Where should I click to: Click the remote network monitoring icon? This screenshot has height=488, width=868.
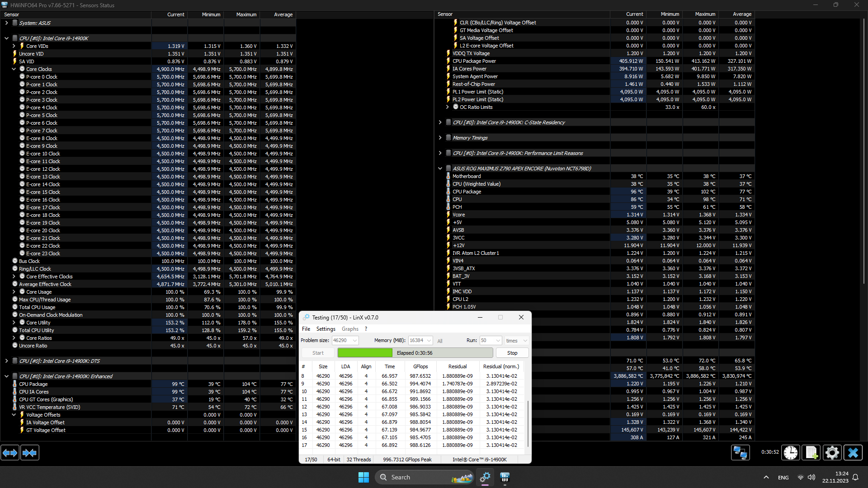pyautogui.click(x=740, y=452)
